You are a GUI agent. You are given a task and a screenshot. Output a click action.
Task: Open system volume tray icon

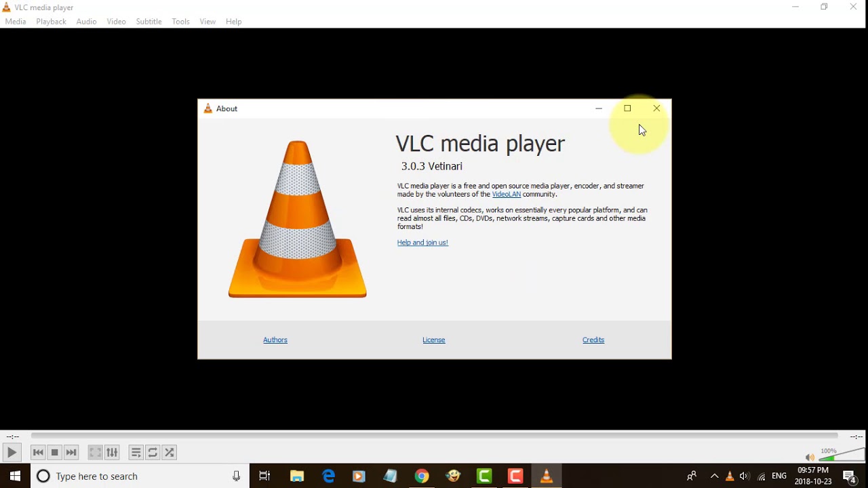pos(745,476)
